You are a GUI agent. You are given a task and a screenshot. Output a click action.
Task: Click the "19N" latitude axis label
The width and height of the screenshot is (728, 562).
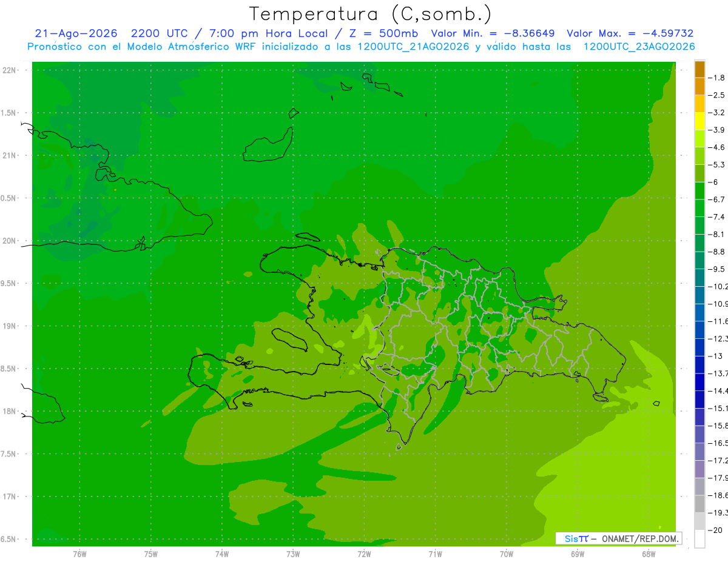pyautogui.click(x=9, y=326)
